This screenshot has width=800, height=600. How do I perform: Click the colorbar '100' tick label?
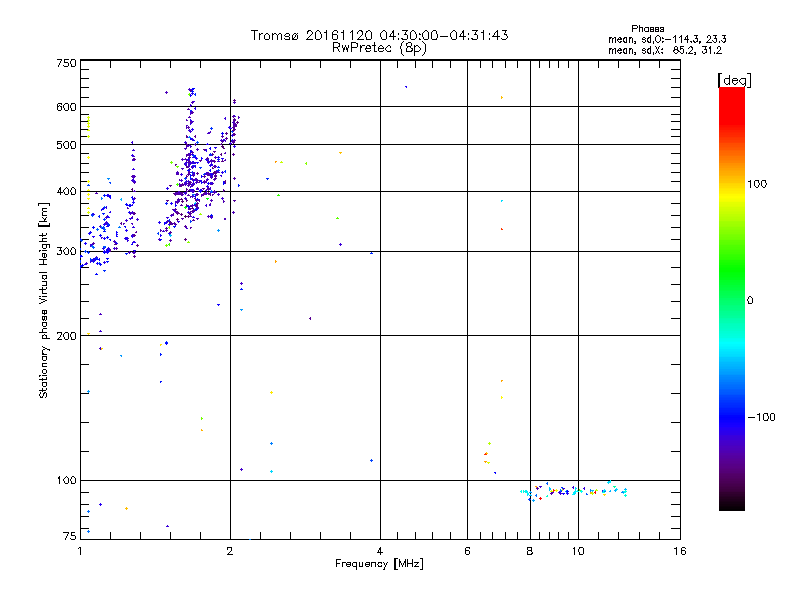tap(757, 184)
